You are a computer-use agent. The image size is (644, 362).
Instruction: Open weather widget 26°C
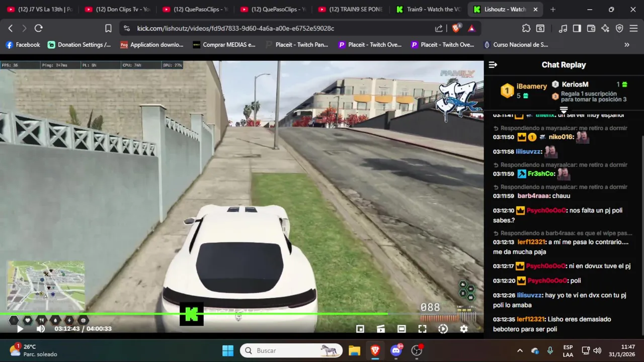point(33,350)
